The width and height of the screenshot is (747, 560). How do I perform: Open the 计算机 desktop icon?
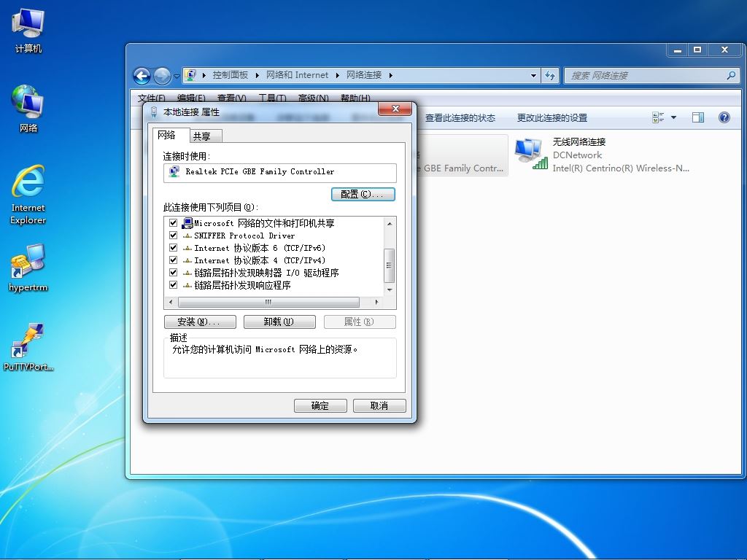(28, 30)
